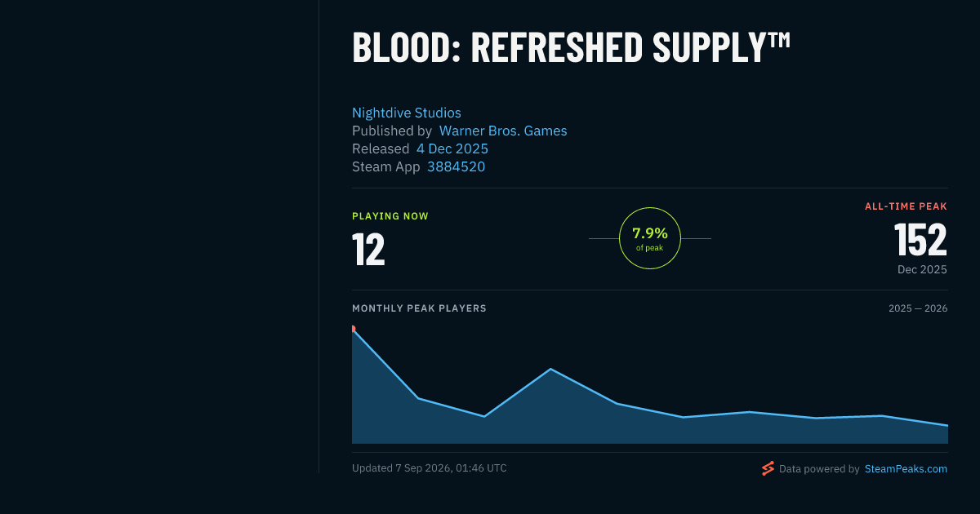Open the Nightdive Studios developer link
Image resolution: width=980 pixels, height=514 pixels.
pos(407,113)
